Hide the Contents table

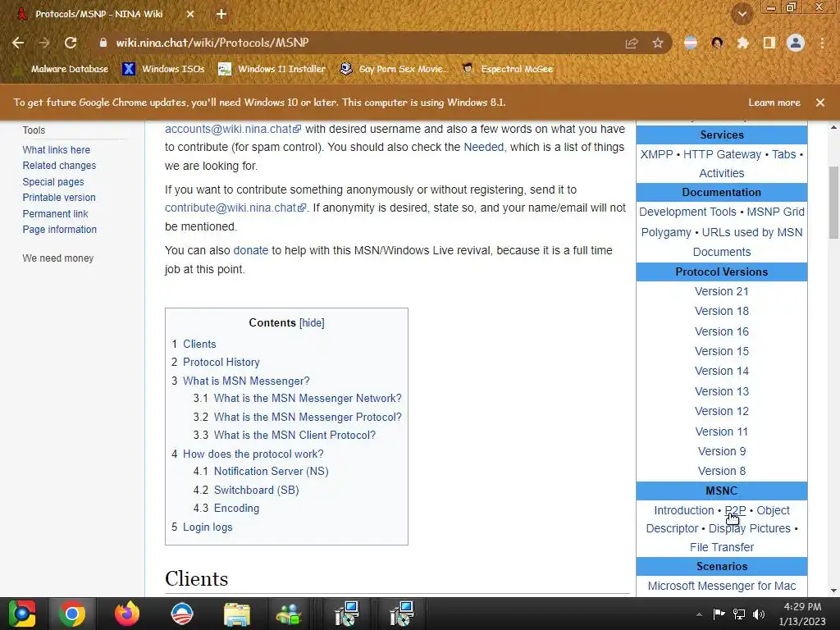point(312,323)
